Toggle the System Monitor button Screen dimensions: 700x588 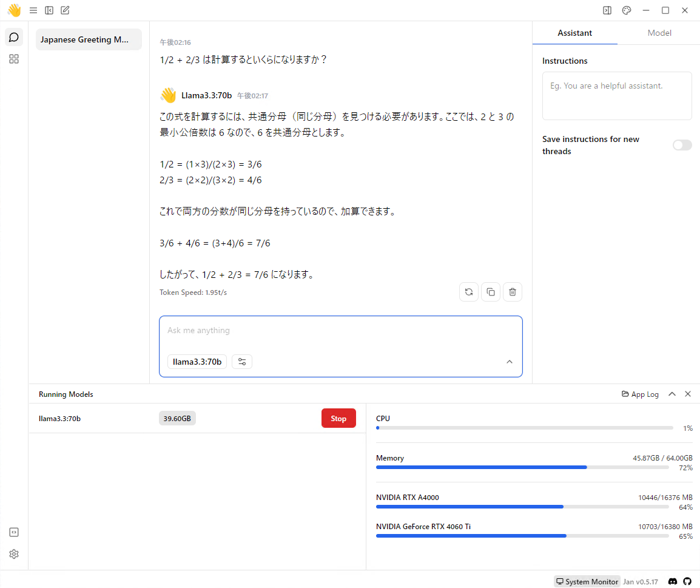point(587,581)
